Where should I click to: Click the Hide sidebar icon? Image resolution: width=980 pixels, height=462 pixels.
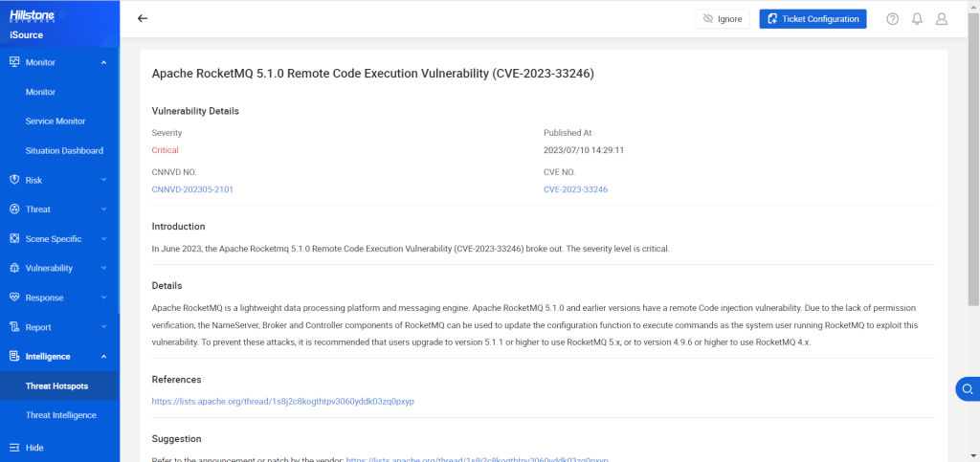pos(15,448)
